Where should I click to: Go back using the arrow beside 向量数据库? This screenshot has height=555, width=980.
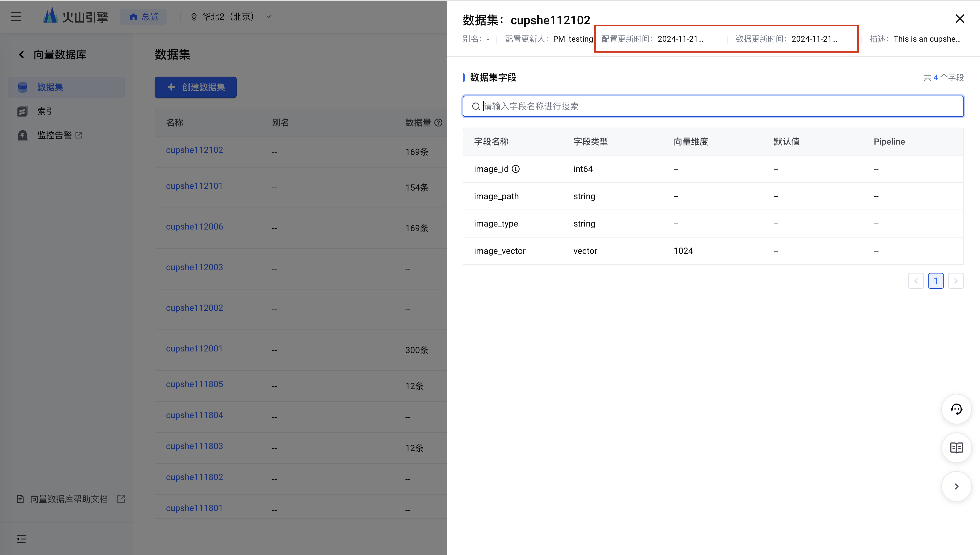pos(21,55)
